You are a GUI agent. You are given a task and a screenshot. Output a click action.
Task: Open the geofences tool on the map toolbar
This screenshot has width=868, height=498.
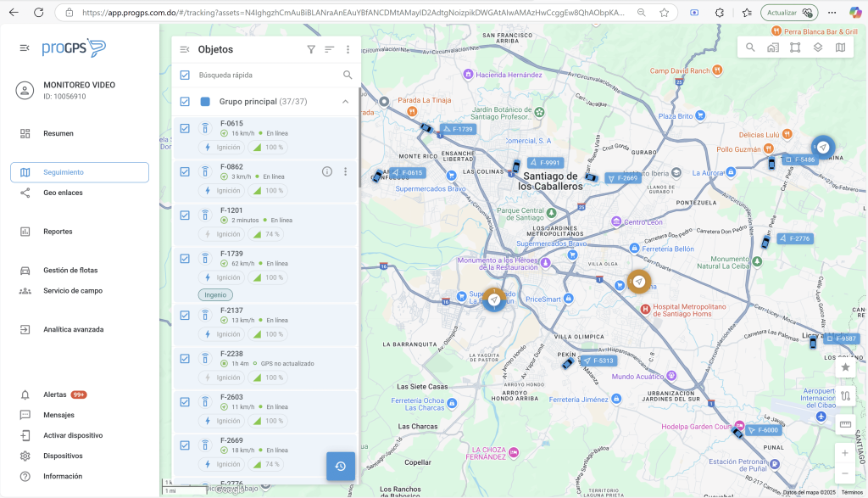click(x=795, y=48)
